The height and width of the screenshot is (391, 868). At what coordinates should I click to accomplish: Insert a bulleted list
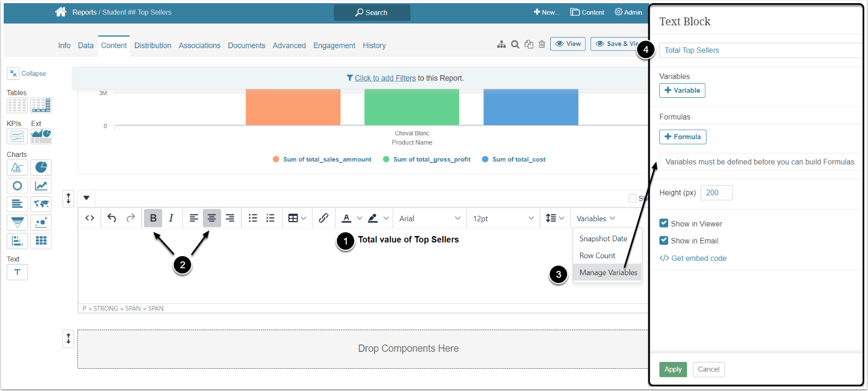click(x=253, y=218)
